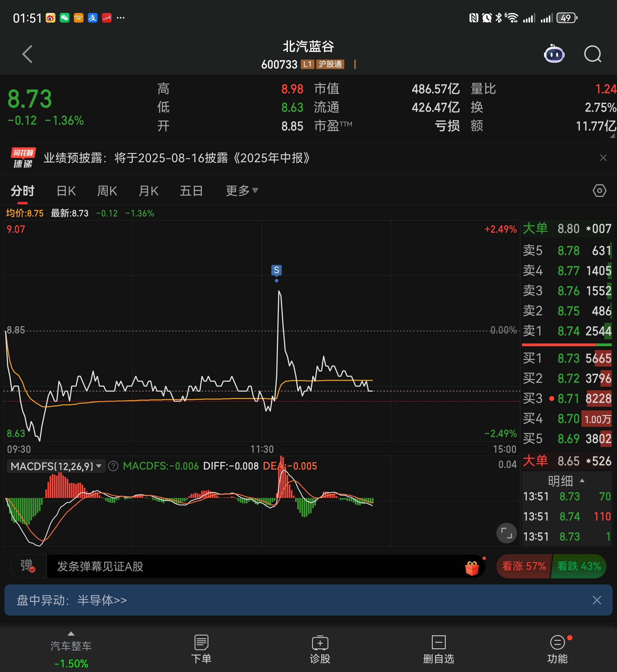
Task: Tap the 沪股通 tag
Action: click(330, 64)
